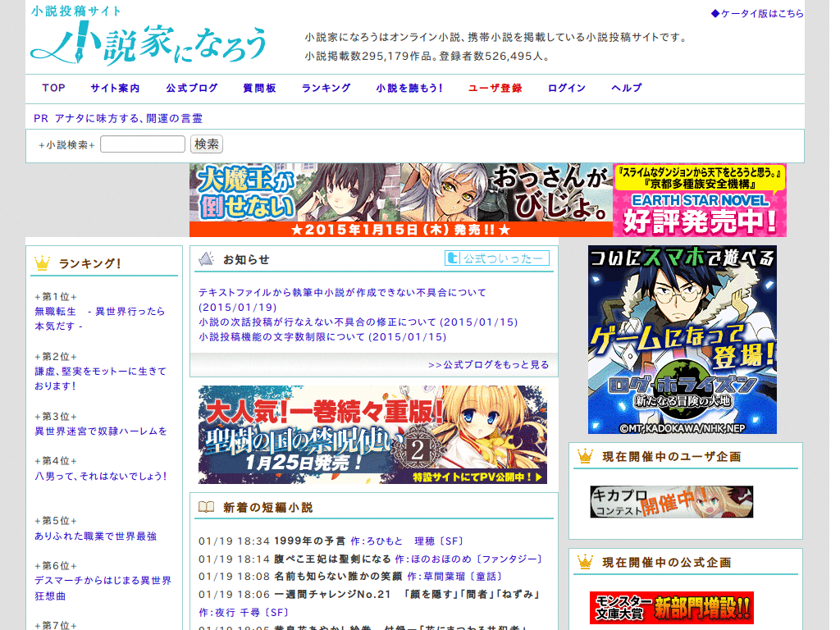Click the book icon beside 新着の短編小説
Viewport: 840px width, 630px height.
coord(207,505)
